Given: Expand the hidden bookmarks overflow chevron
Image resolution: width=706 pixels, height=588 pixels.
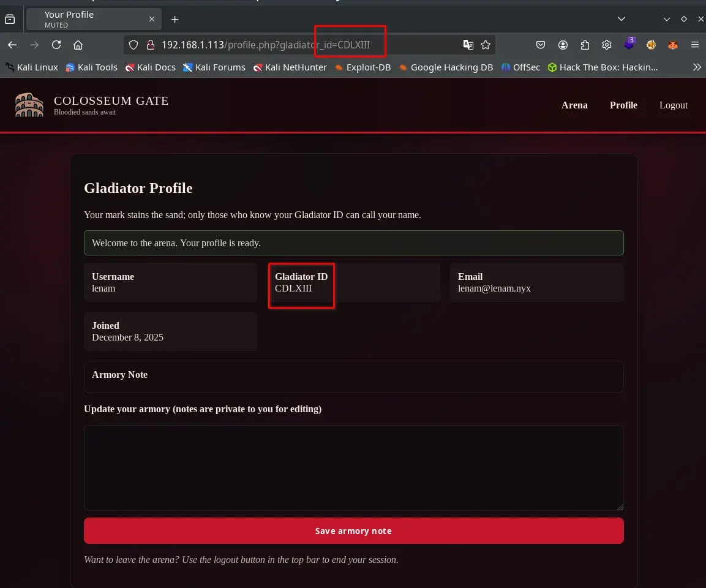Looking at the screenshot, I should [x=696, y=67].
